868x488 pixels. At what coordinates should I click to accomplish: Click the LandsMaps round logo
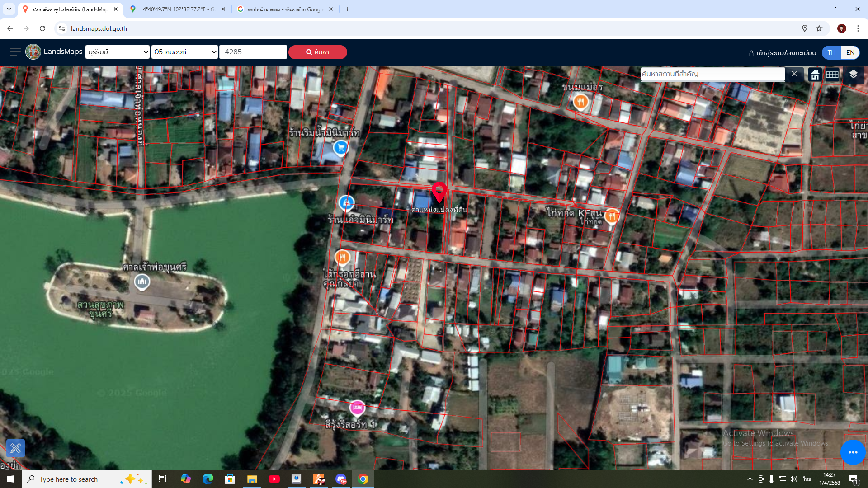(x=33, y=52)
